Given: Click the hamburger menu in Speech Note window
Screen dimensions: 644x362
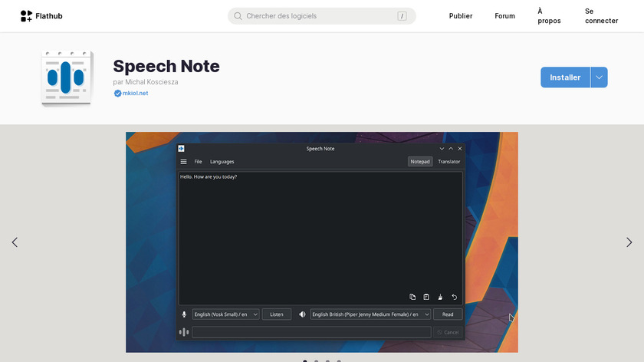Looking at the screenshot, I should pos(183,162).
